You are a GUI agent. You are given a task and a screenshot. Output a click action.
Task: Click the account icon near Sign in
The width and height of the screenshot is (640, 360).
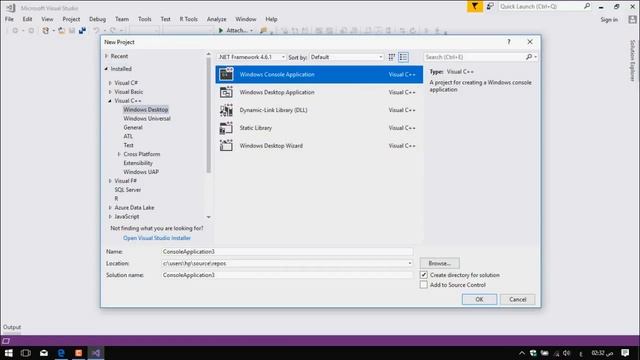(633, 19)
